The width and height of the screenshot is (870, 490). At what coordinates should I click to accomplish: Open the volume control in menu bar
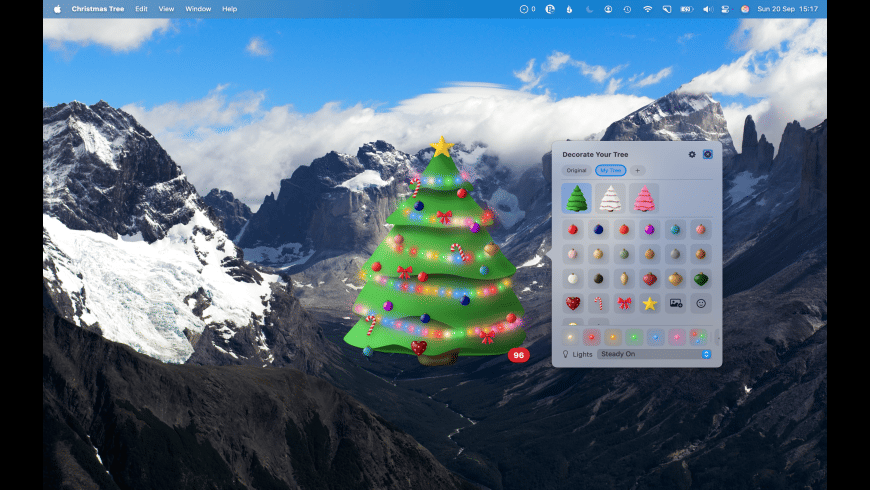pyautogui.click(x=708, y=9)
